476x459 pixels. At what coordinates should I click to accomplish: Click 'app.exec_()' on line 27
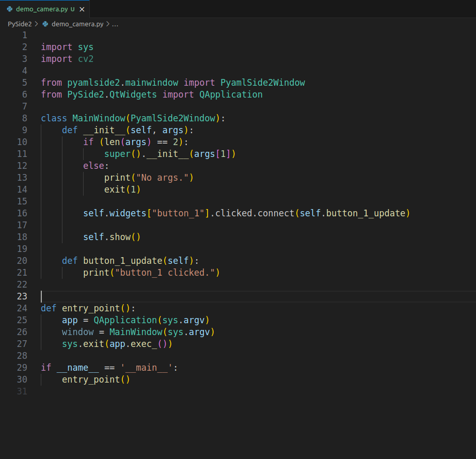[x=138, y=344]
